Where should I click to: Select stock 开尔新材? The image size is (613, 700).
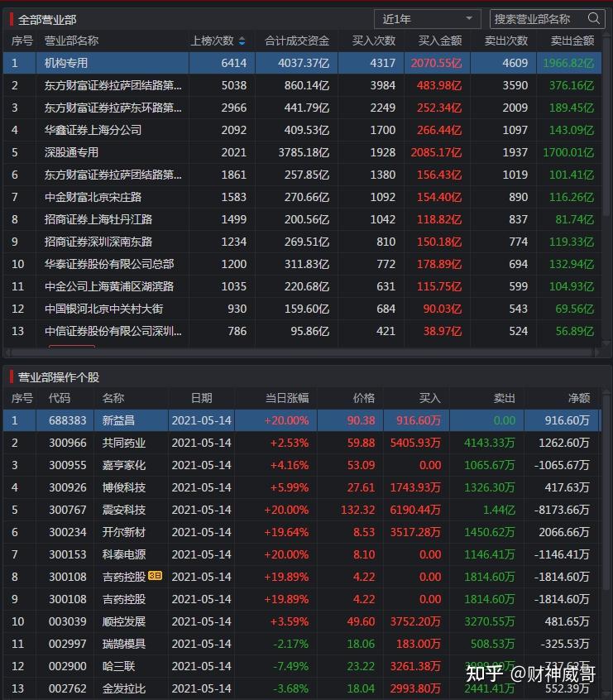(123, 532)
